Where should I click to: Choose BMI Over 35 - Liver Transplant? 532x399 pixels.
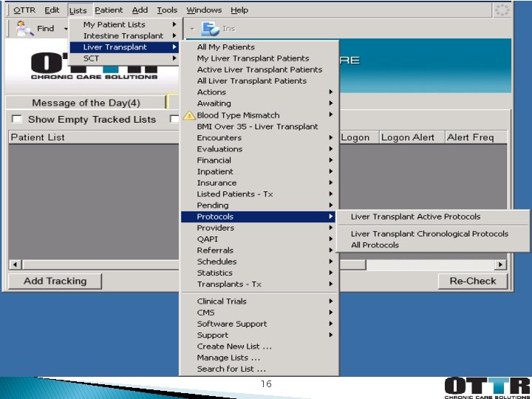259,126
